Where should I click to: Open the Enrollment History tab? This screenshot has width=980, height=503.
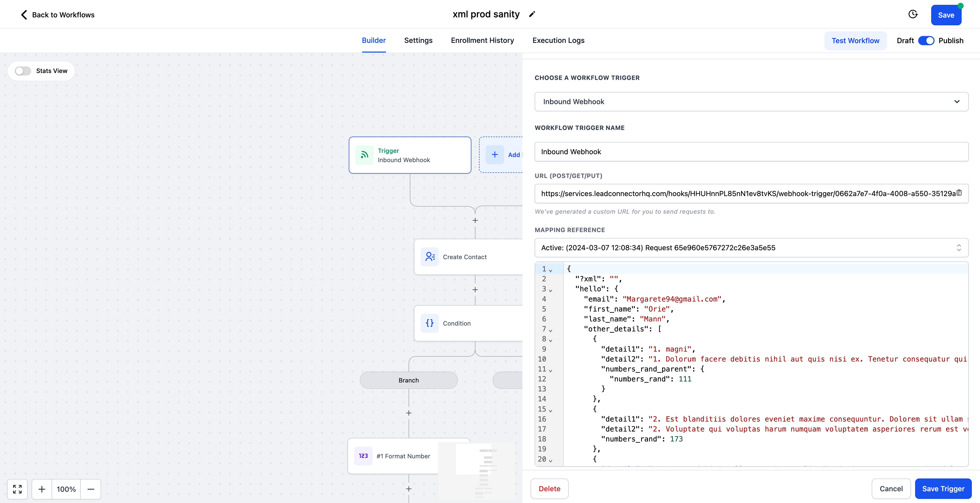coord(482,40)
